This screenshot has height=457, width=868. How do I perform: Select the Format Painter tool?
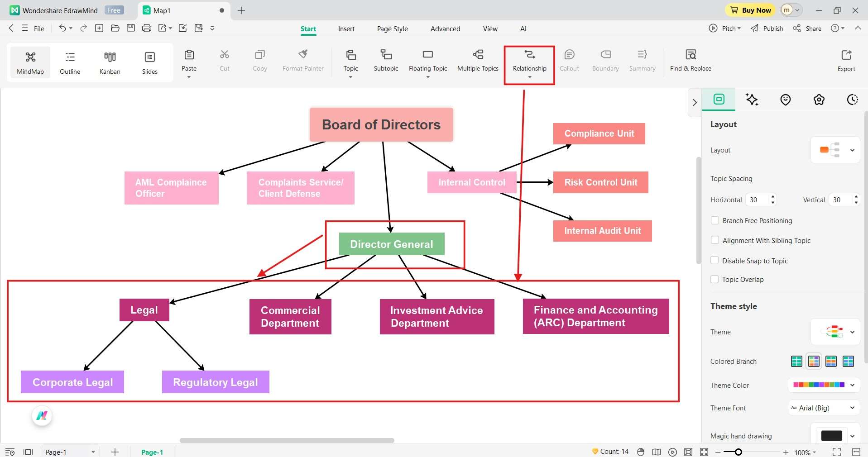click(x=302, y=61)
